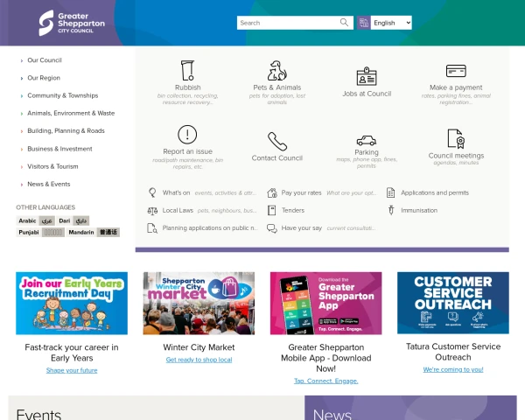
Task: Click the Planning applications document icon
Action: click(x=152, y=228)
